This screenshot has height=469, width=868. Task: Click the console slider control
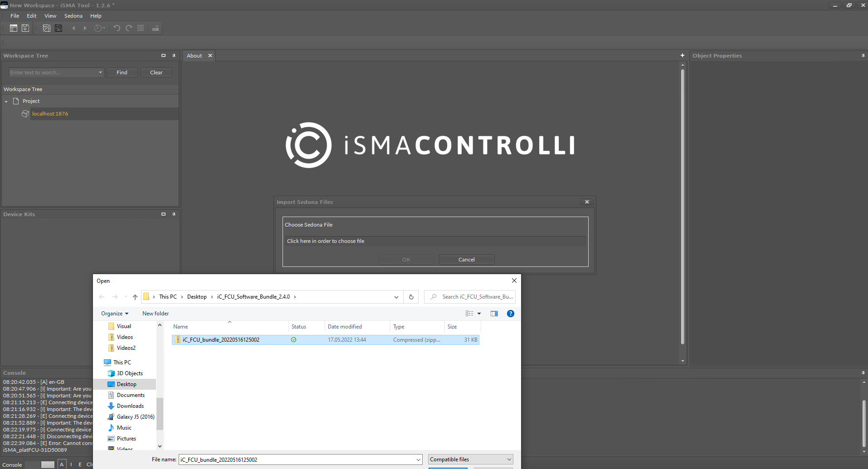[47, 464]
